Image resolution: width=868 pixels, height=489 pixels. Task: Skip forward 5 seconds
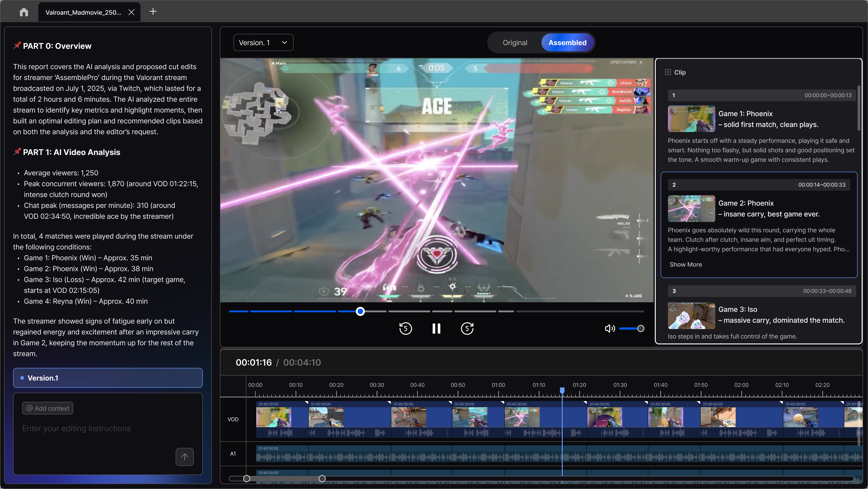(467, 328)
